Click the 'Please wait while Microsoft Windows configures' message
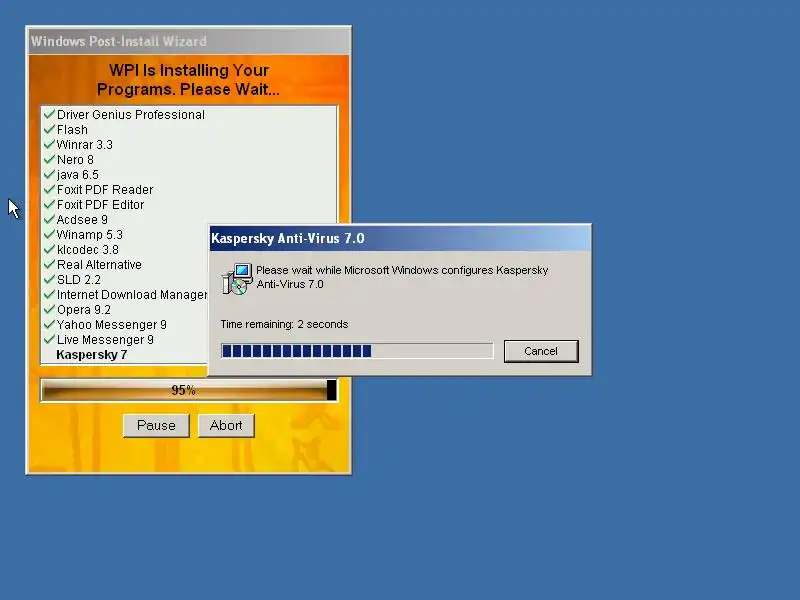Screen dimensions: 800x600 [402, 277]
